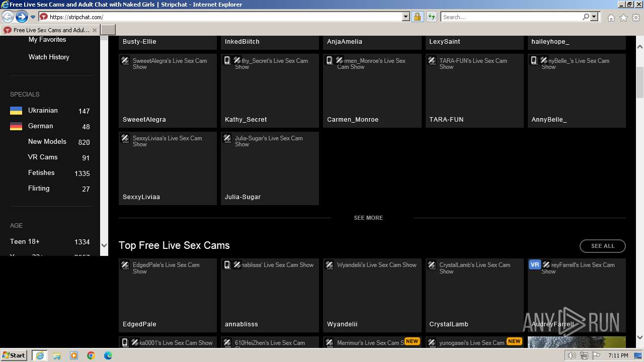Open the Kathy_Secret cam thumbnail

coord(270,90)
